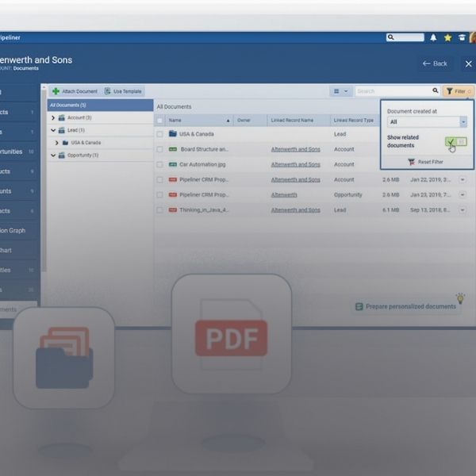Open Altenwerth link in Opportunity row
The image size is (476, 476).
[284, 195]
